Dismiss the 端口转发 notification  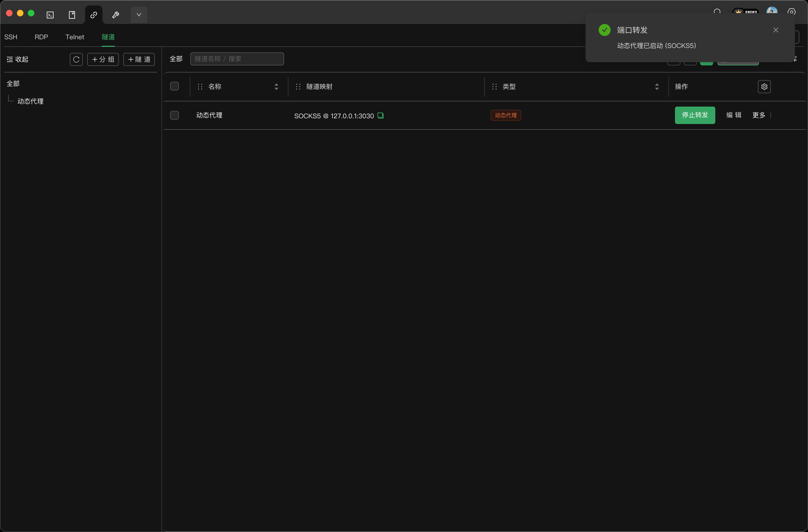tap(776, 30)
